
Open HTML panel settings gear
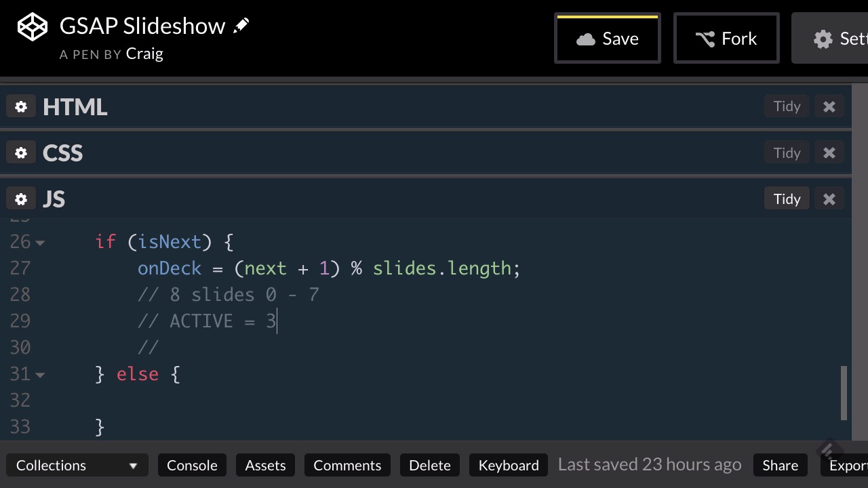click(21, 106)
